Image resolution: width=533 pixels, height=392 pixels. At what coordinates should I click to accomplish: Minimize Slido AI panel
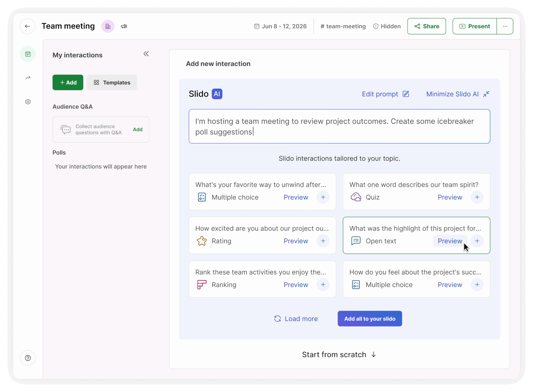(458, 94)
